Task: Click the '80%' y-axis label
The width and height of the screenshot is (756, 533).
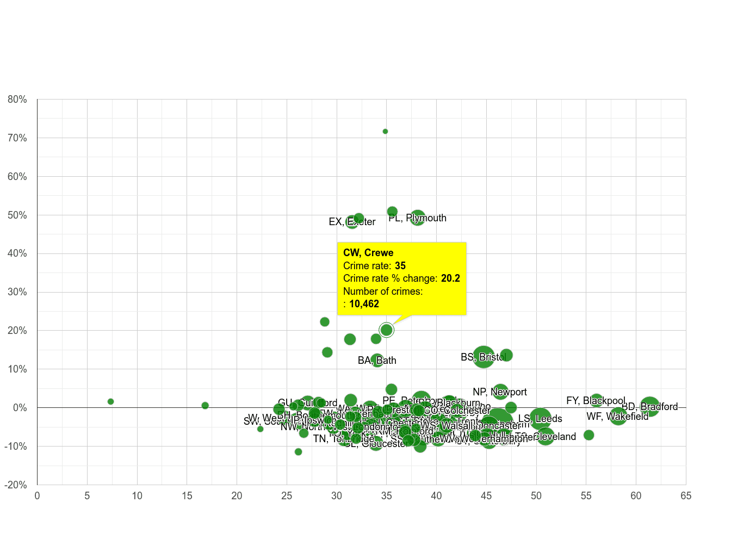Action: [x=17, y=100]
